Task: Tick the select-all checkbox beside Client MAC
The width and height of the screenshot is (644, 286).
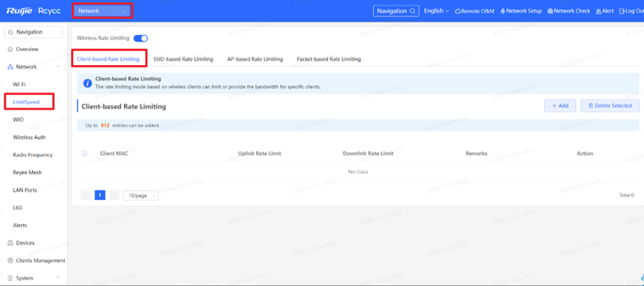Action: pos(84,153)
